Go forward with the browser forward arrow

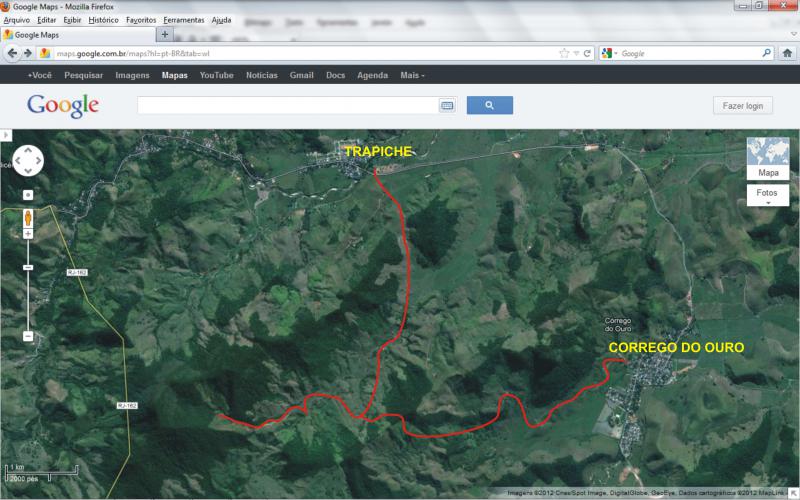point(28,53)
